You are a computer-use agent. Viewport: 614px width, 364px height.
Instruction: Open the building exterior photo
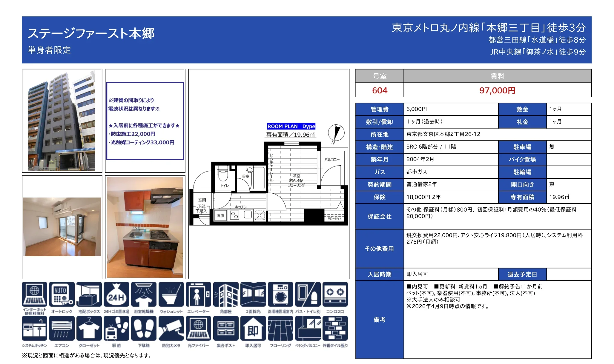(62, 121)
